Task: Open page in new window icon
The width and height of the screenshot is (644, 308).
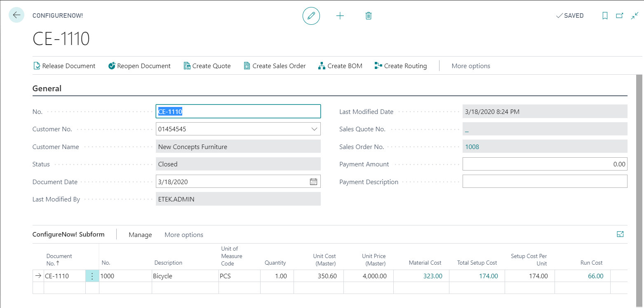Action: [x=619, y=16]
